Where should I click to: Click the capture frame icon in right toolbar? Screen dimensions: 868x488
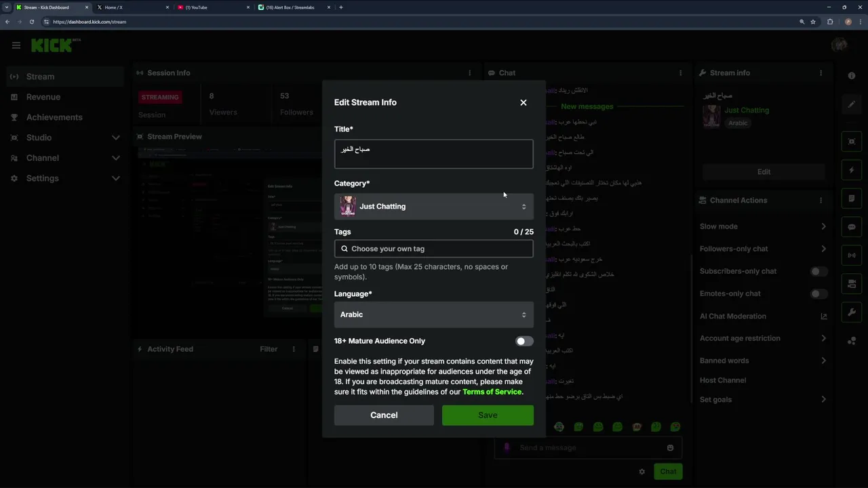[x=852, y=141]
